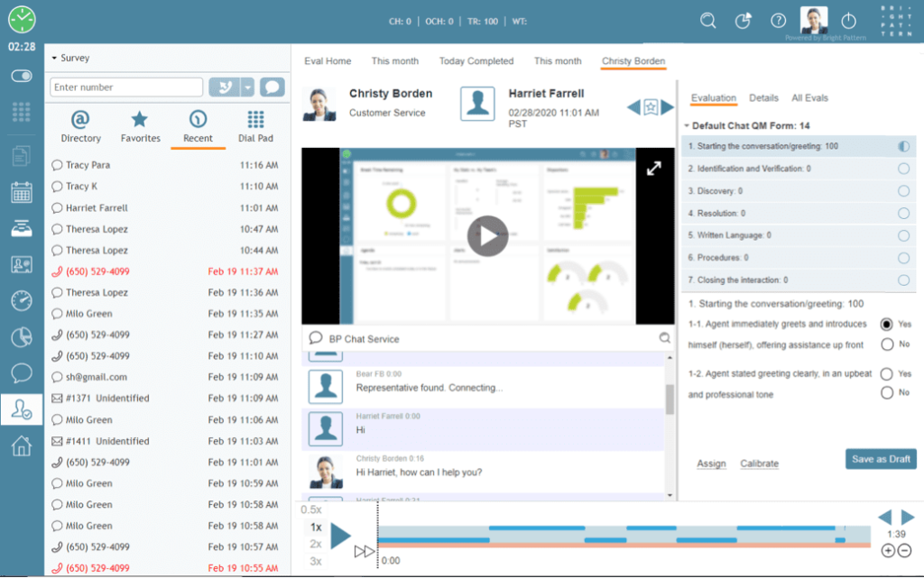
Task: Open the help question mark icon
Action: pyautogui.click(x=778, y=20)
